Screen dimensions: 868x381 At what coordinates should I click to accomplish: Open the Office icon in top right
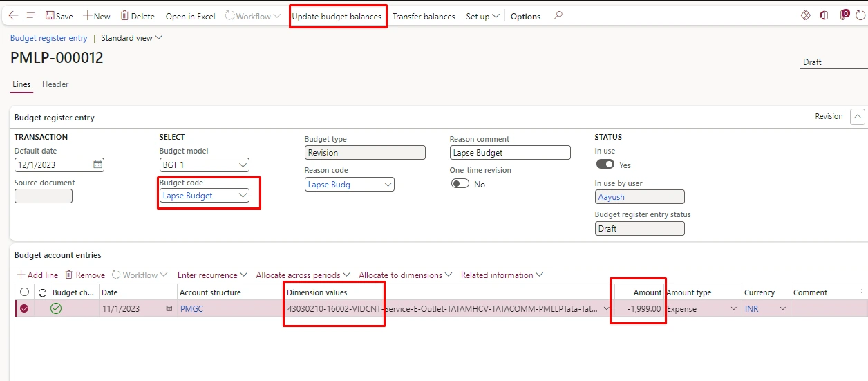coord(824,15)
